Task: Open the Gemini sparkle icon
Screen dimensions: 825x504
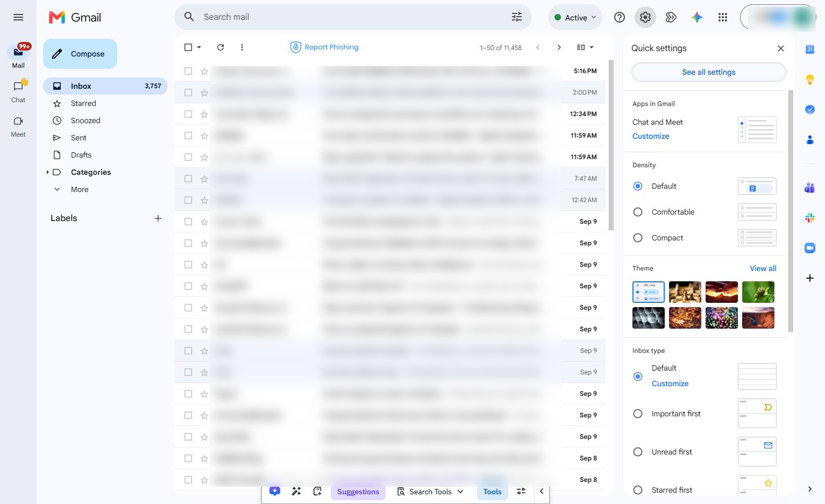Action: 697,17
